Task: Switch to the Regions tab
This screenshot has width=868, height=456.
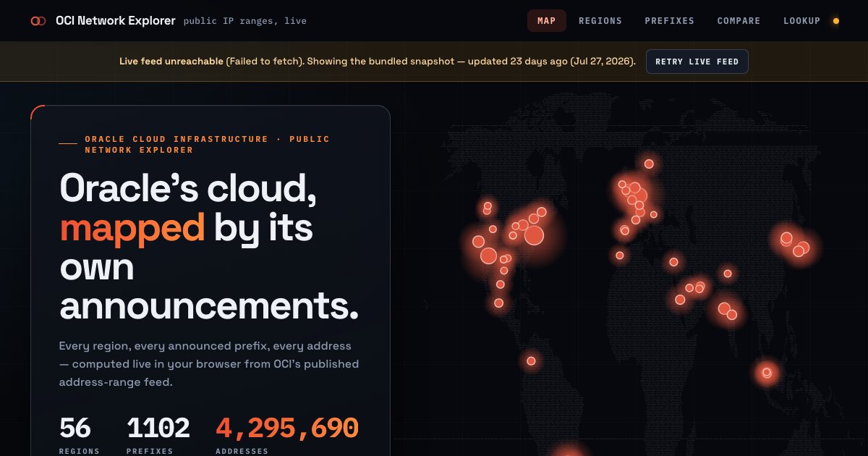Action: tap(600, 21)
